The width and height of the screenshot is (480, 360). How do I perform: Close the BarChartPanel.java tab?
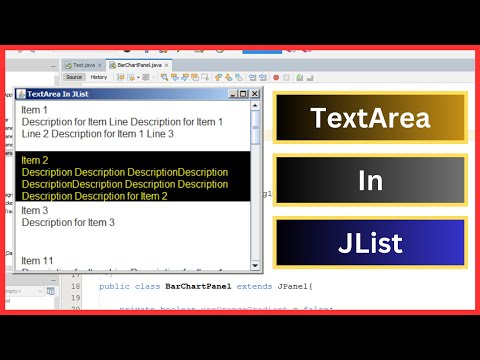coord(166,65)
